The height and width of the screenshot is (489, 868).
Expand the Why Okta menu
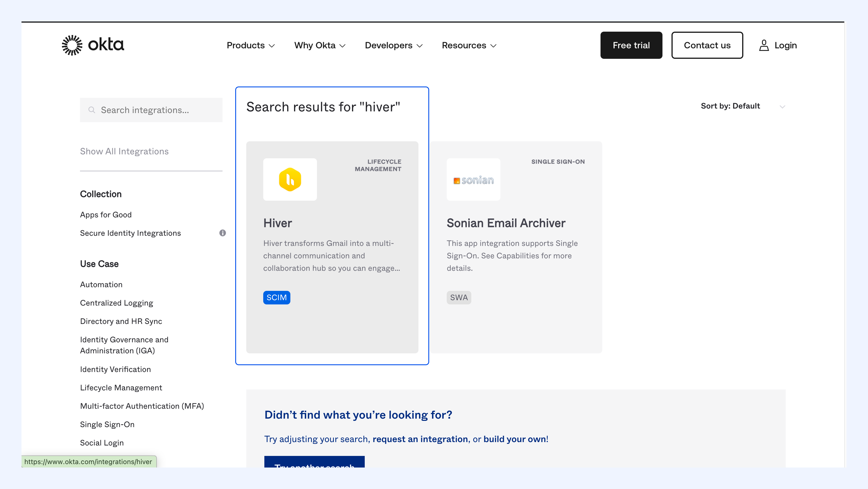pos(320,45)
